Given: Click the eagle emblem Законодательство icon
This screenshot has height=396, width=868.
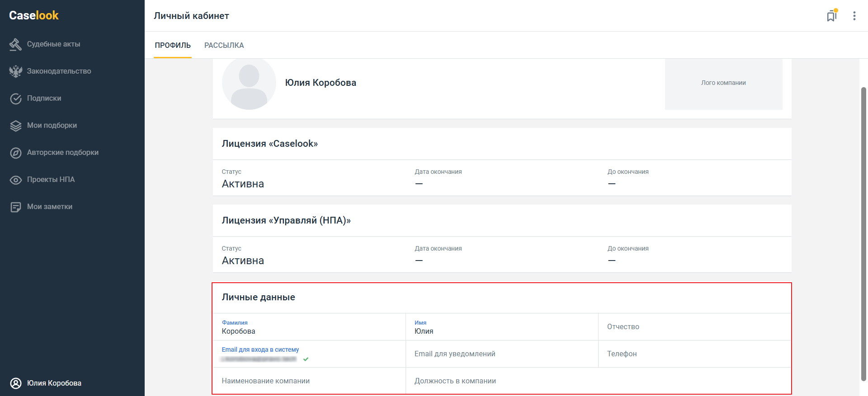Looking at the screenshot, I should [16, 71].
